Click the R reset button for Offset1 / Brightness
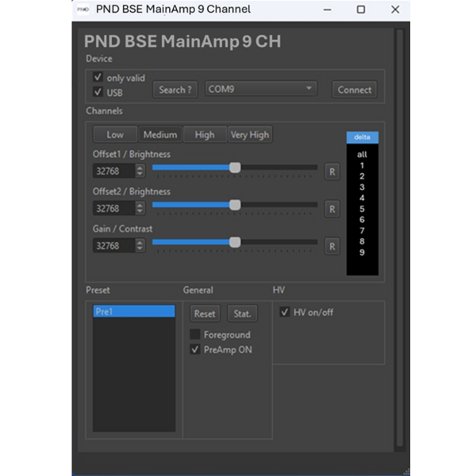The width and height of the screenshot is (476, 476). 332,171
